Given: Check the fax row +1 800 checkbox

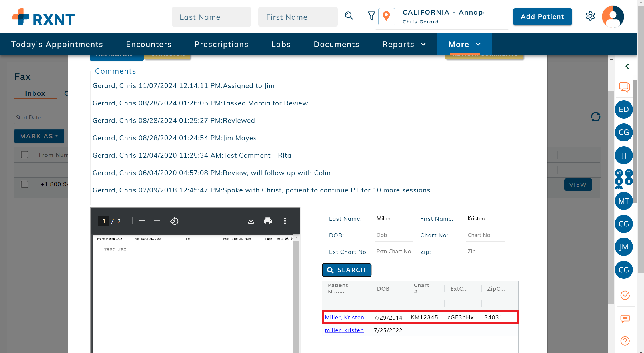Looking at the screenshot, I should click(25, 184).
